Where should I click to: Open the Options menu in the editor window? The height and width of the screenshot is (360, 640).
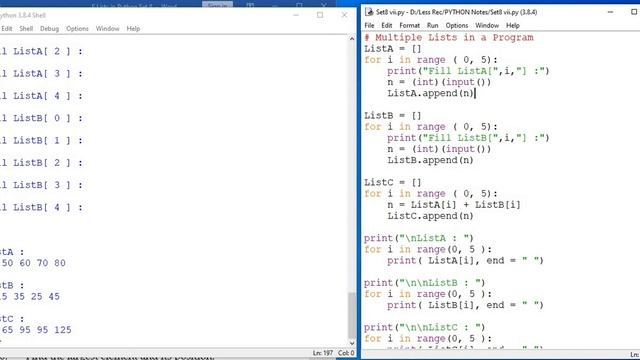[457, 25]
